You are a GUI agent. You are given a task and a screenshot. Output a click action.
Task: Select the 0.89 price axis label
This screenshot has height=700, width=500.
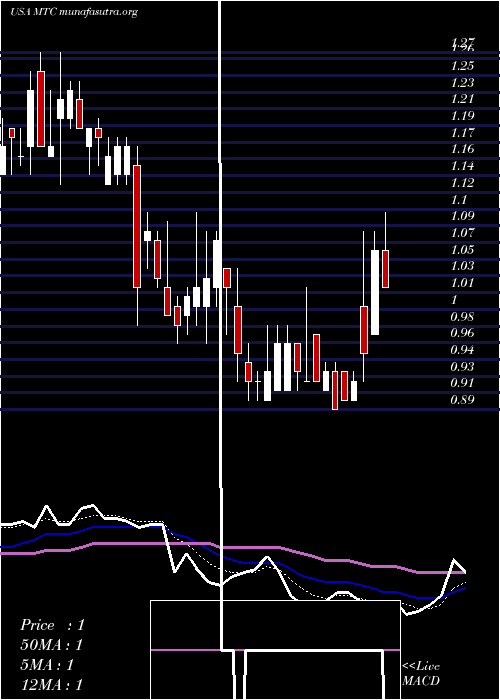click(462, 400)
